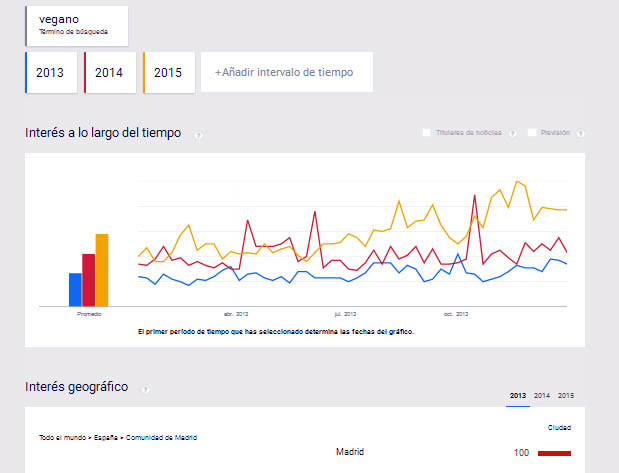The height and width of the screenshot is (473, 619).
Task: Open help icon next to Previsión
Action: [580, 133]
